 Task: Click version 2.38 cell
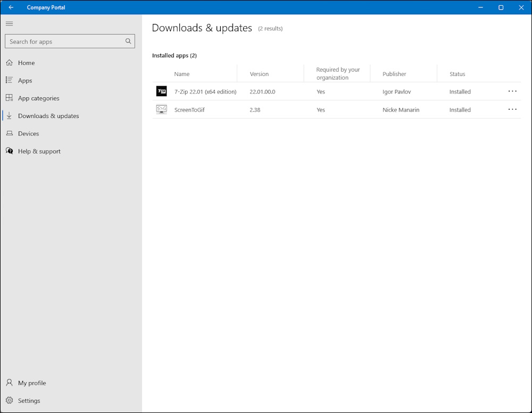(x=255, y=110)
